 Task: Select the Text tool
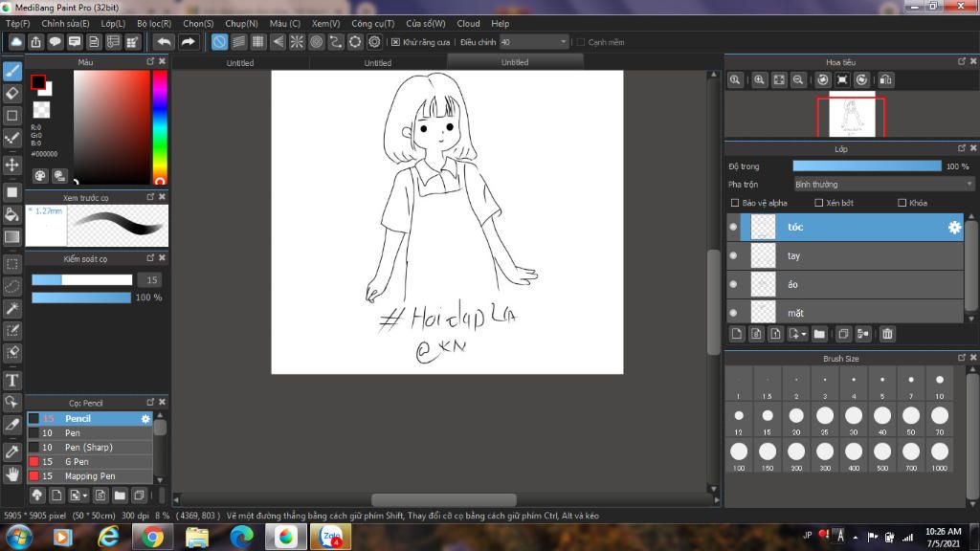click(11, 380)
